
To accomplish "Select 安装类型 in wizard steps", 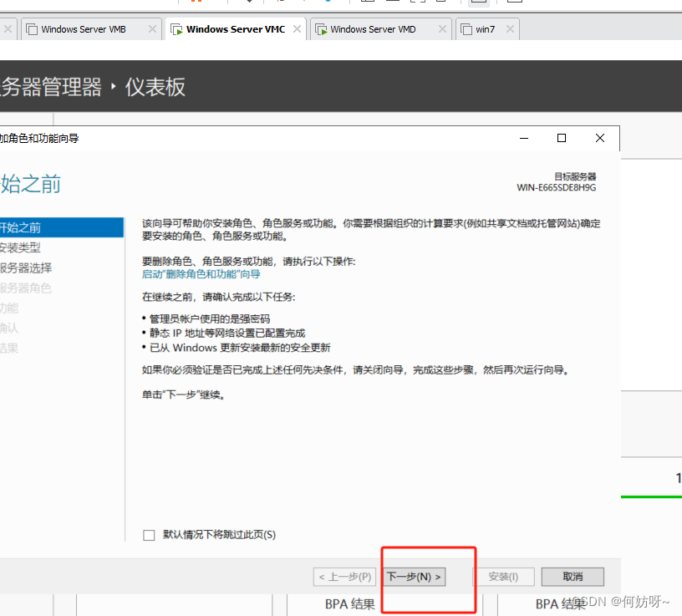I will tap(20, 247).
